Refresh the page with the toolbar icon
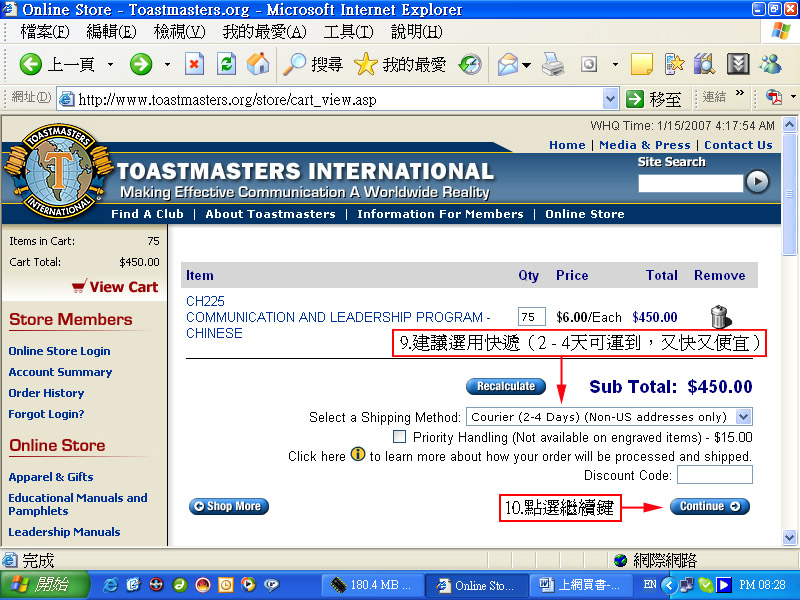 [226, 65]
